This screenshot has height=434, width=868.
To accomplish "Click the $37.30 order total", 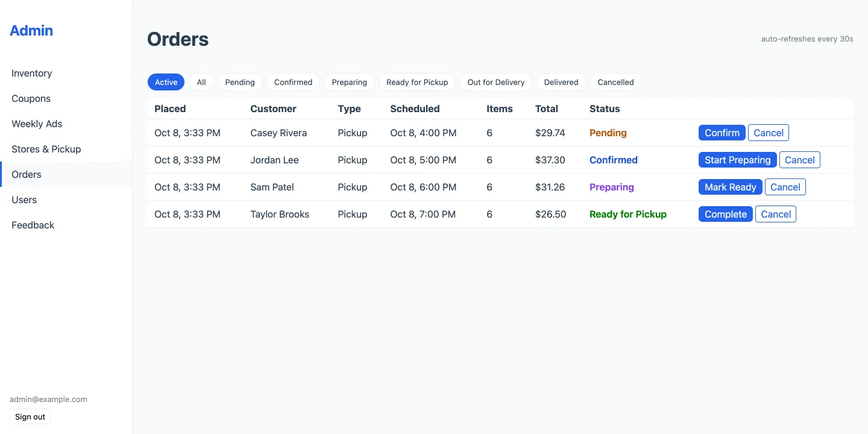I will pyautogui.click(x=550, y=160).
